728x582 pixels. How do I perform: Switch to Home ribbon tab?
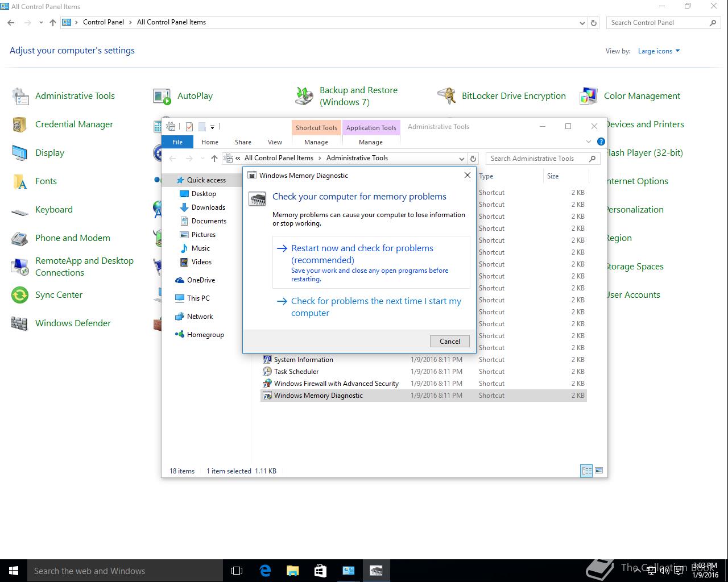click(210, 142)
